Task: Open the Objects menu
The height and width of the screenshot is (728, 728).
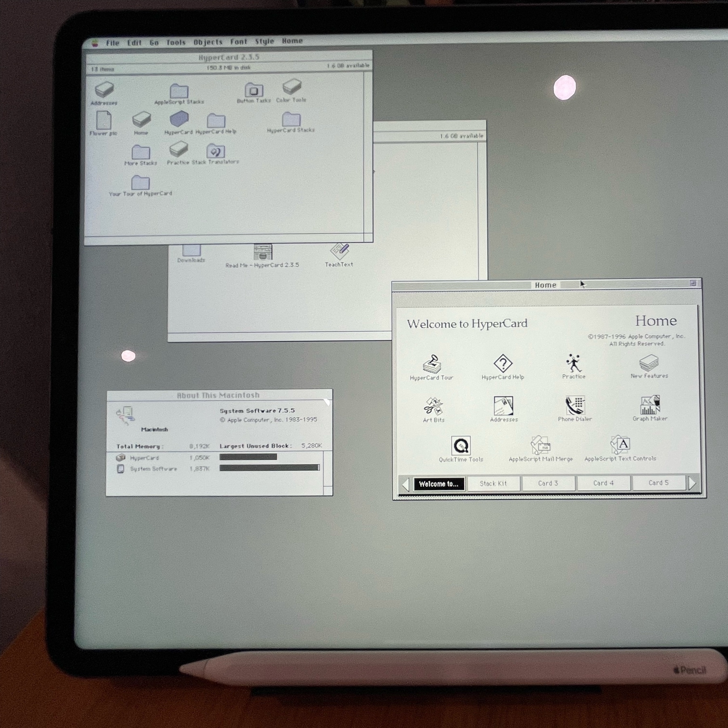Action: [208, 42]
